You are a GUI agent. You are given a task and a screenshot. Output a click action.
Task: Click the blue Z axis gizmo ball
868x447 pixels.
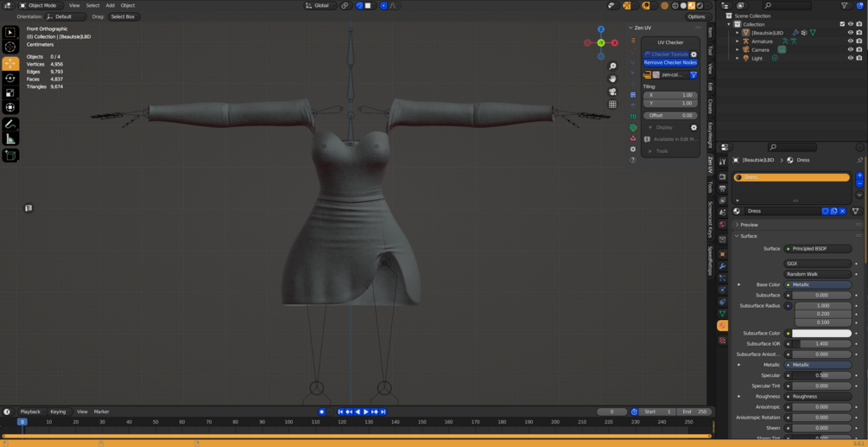[x=601, y=29]
